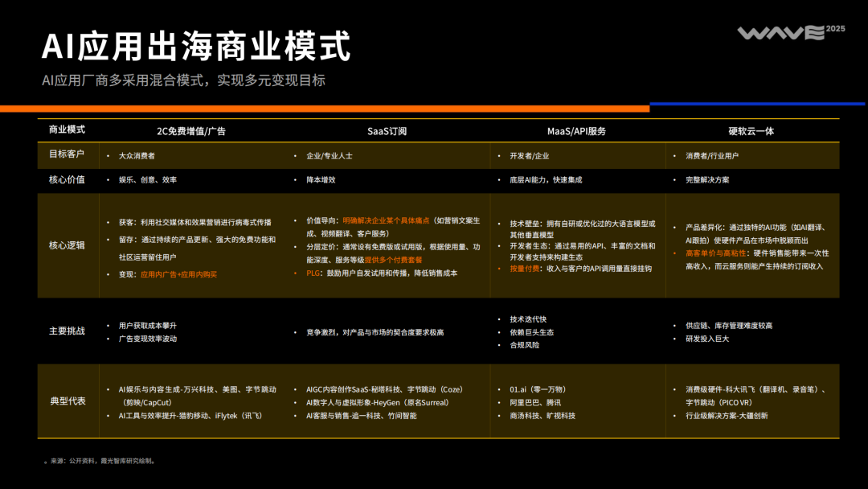868x489 pixels.
Task: Click the "核心逻辑" row label
Action: (67, 245)
